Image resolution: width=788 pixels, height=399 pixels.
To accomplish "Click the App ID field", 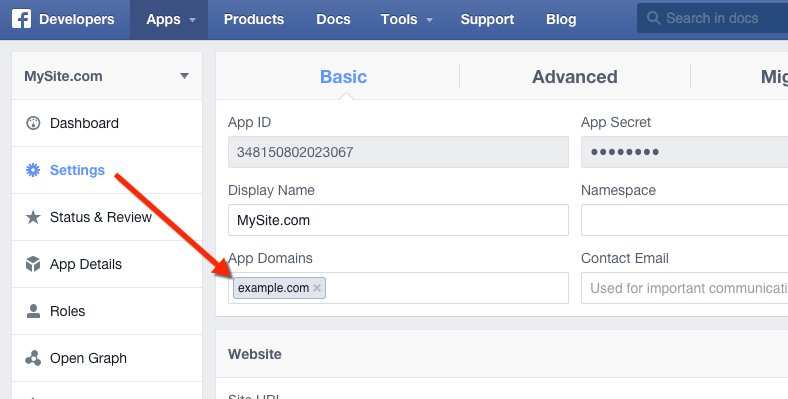I will pos(399,152).
